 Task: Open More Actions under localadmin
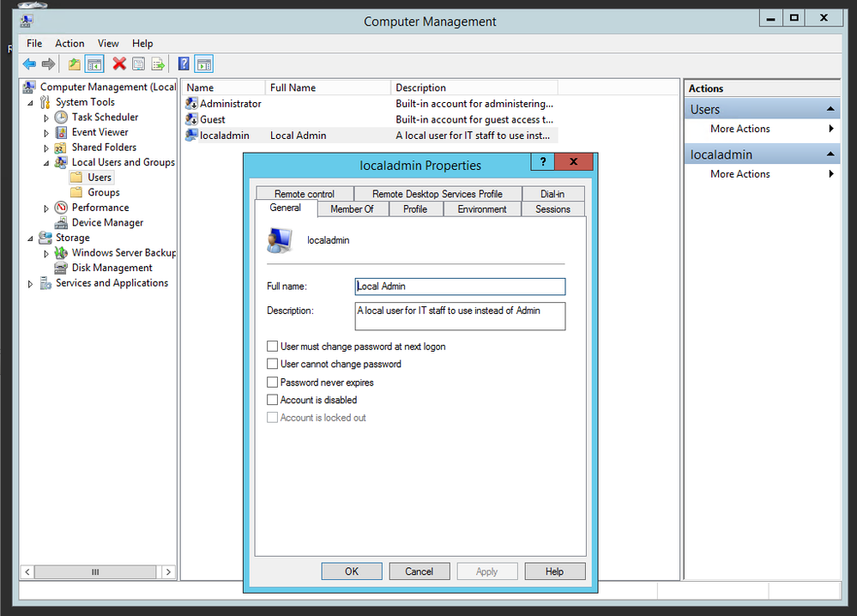point(762,174)
